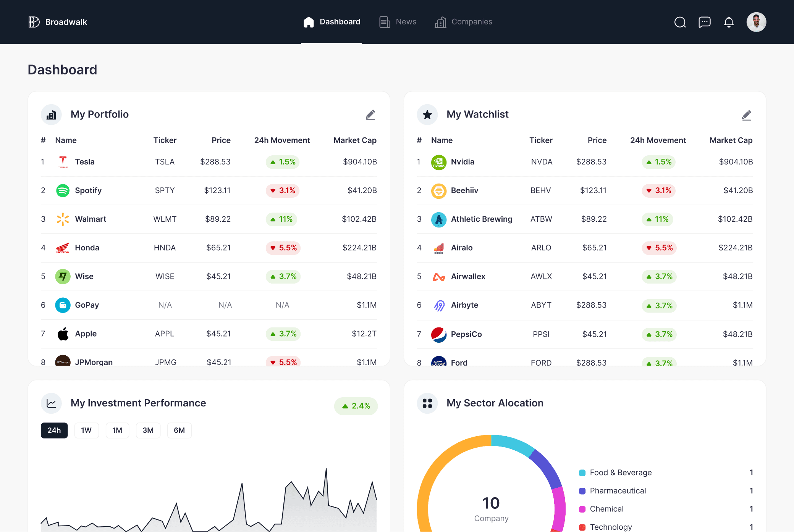Click the watchlist 24h Movement column header
794x532 pixels.
pyautogui.click(x=658, y=140)
